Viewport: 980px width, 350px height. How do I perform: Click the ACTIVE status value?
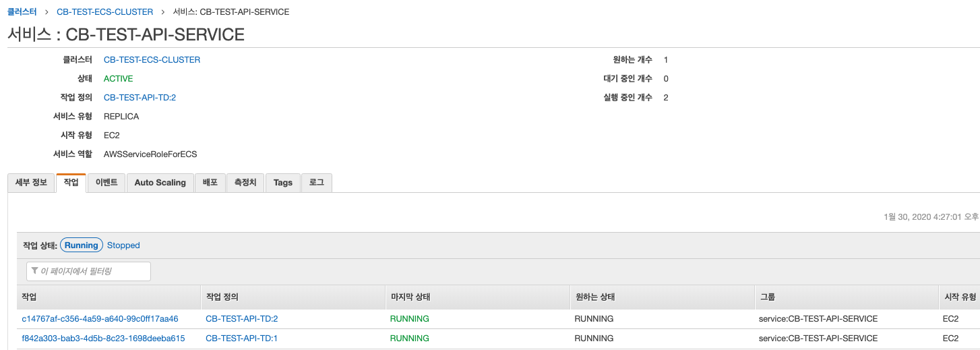(x=119, y=79)
